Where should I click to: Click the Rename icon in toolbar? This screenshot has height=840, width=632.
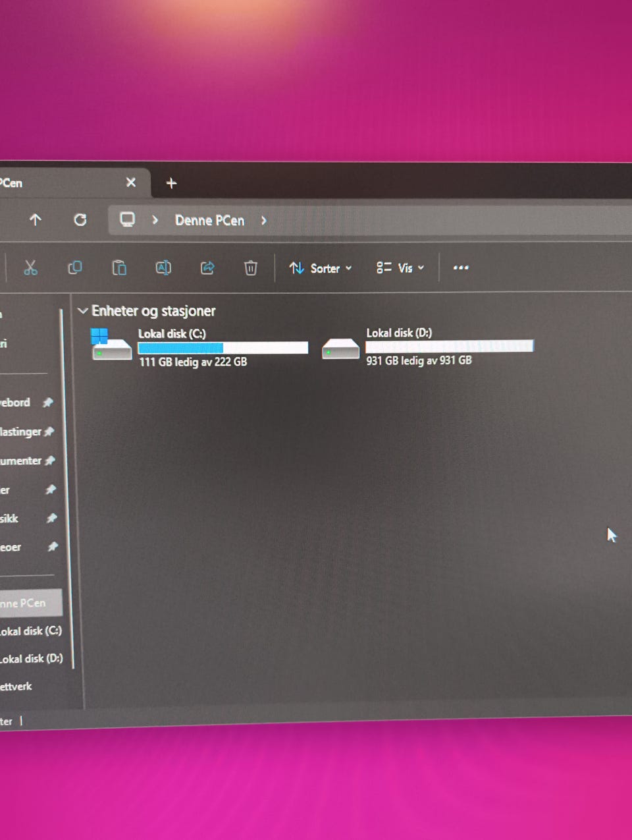pyautogui.click(x=163, y=267)
